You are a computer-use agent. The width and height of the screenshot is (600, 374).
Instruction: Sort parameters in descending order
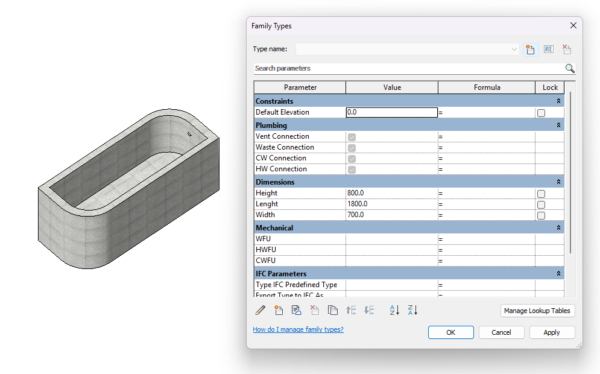pyautogui.click(x=412, y=310)
